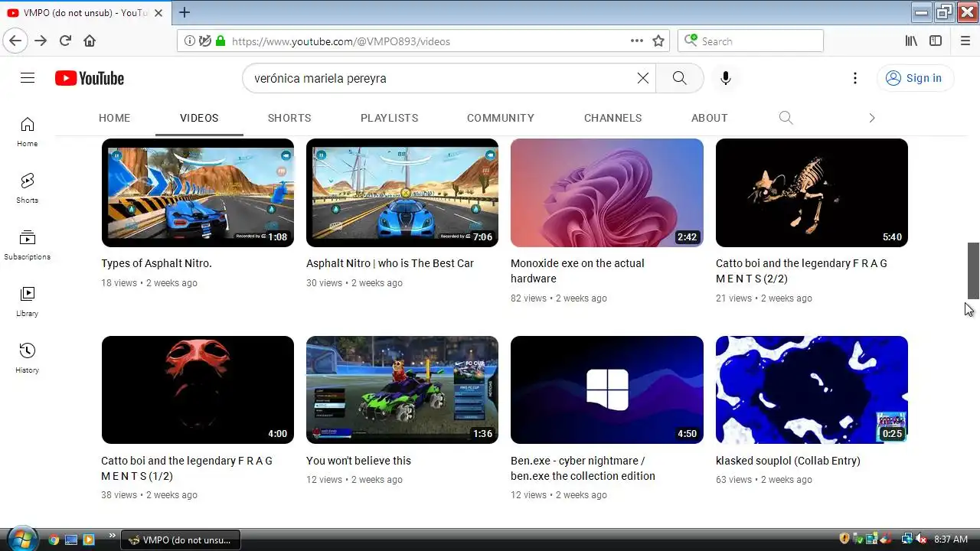Open title 'Catto boi and the legendary FRAGMENTS (2/2)'
980x551 pixels.
coord(802,271)
